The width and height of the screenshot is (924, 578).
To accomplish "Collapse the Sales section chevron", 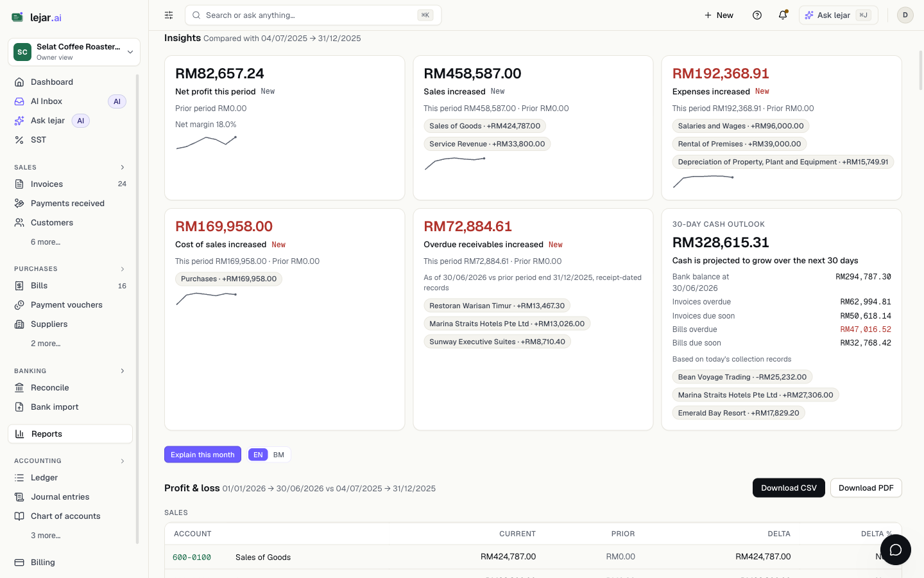I will [123, 168].
